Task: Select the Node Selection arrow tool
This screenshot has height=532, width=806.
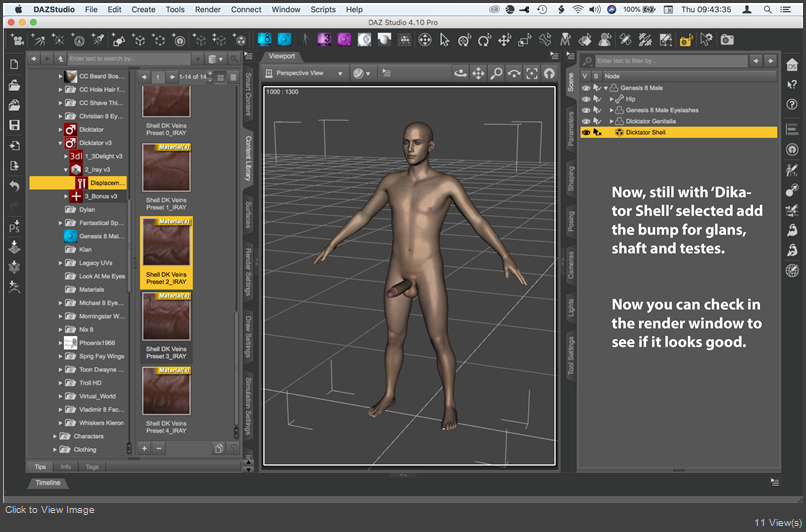Action: [x=445, y=40]
